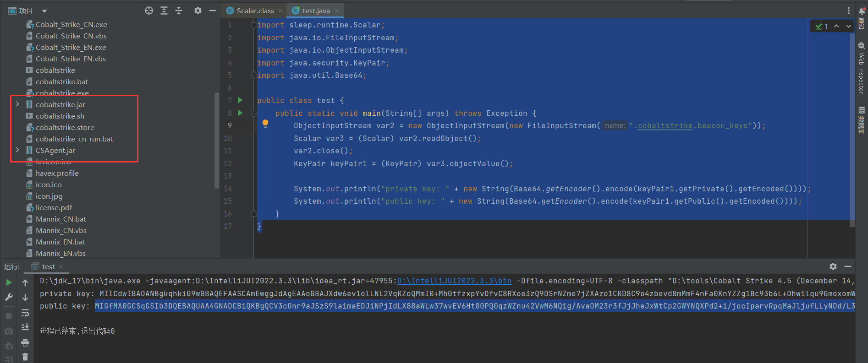The height and width of the screenshot is (363, 868).
Task: Expand the cobaltstrike.jar node
Action: pos(17,104)
